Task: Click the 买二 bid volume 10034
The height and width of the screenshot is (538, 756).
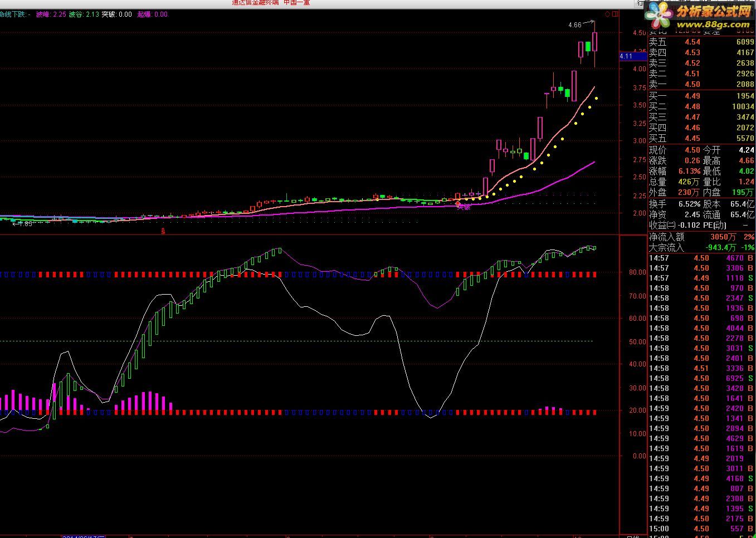Action: coord(743,106)
